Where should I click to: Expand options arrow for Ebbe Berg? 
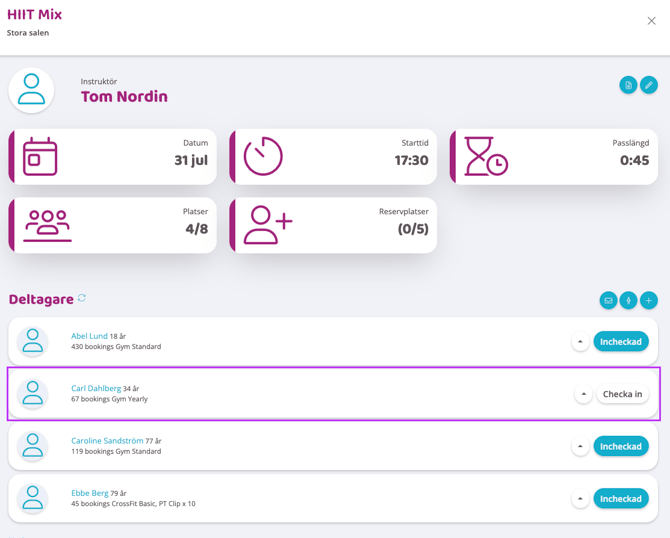click(580, 498)
